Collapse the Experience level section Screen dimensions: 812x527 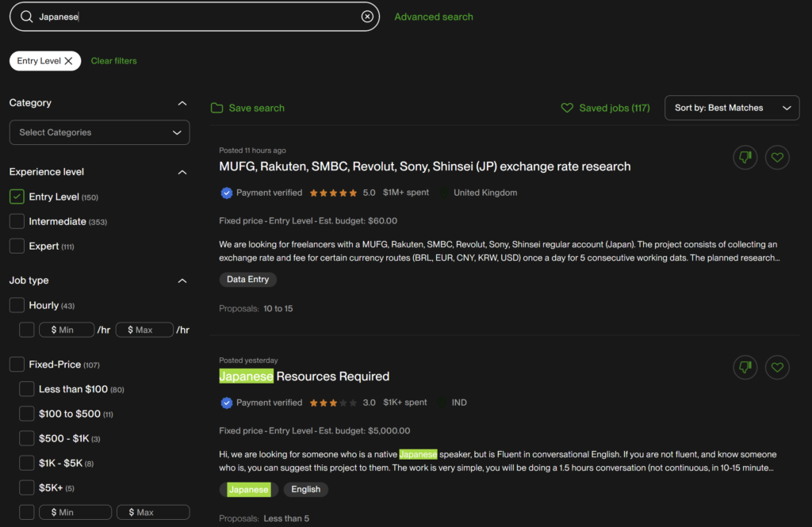click(x=182, y=172)
